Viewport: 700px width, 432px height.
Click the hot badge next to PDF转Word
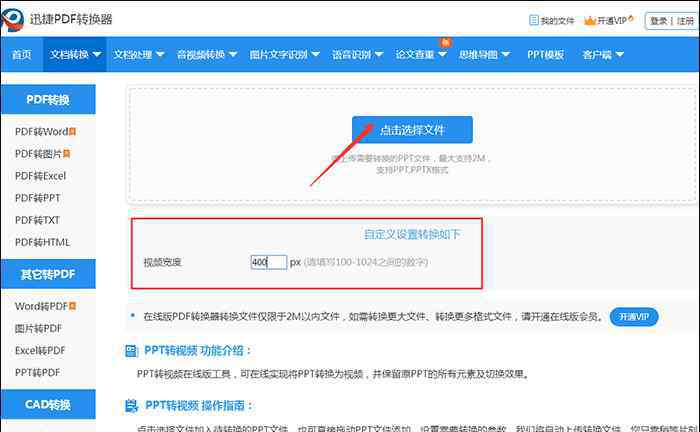tap(72, 132)
